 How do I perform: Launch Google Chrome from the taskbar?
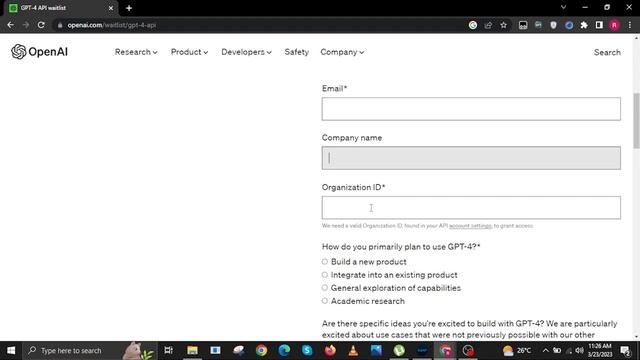click(x=261, y=350)
